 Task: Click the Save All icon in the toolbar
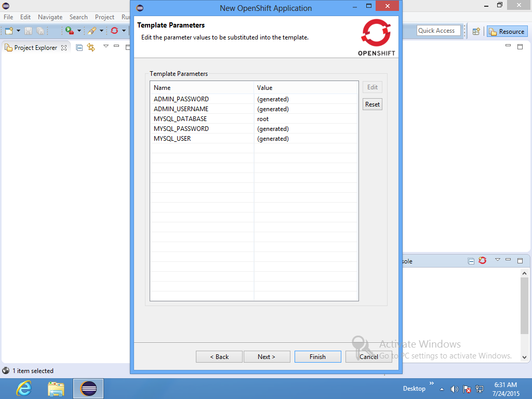pos(40,31)
